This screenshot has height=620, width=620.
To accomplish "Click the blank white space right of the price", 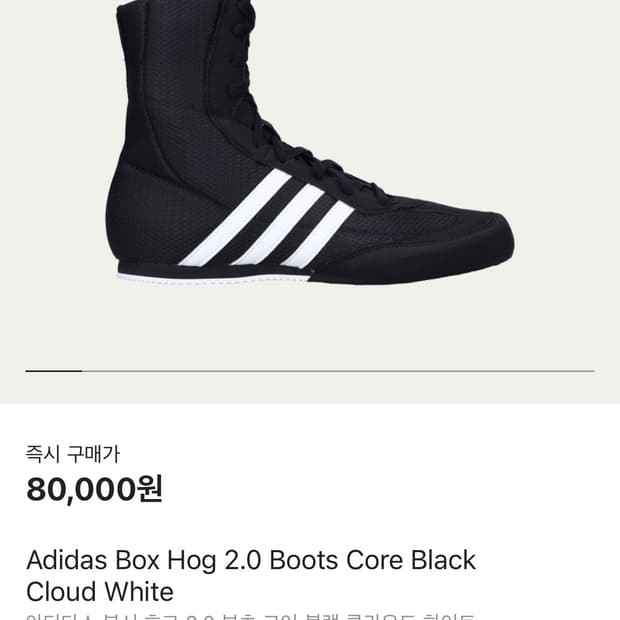I will (400, 490).
